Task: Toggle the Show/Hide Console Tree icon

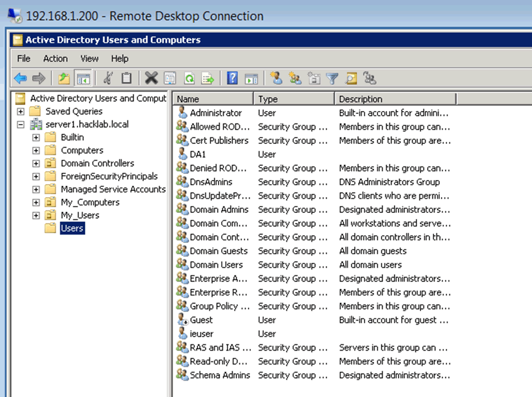Action: click(83, 79)
